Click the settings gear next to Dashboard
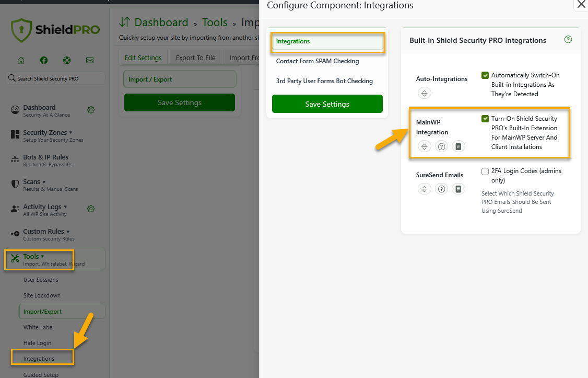 coord(91,110)
